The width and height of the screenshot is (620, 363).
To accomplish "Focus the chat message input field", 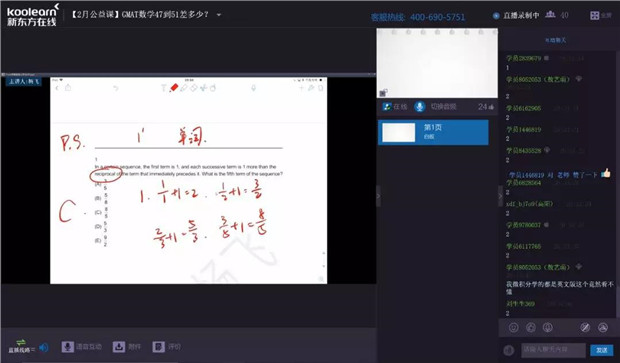I will coord(553,350).
